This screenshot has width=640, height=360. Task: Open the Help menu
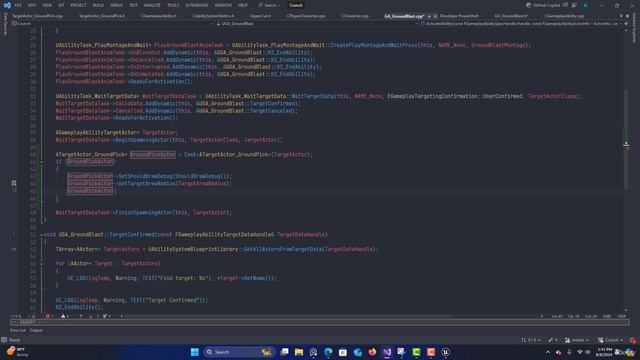(x=242, y=5)
